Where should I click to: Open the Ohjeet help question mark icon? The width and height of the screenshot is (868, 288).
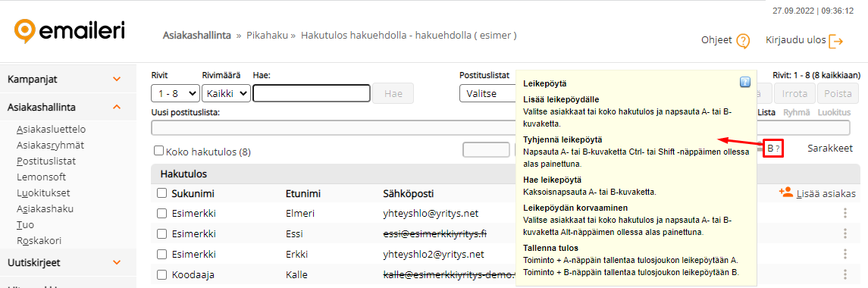[x=743, y=41]
